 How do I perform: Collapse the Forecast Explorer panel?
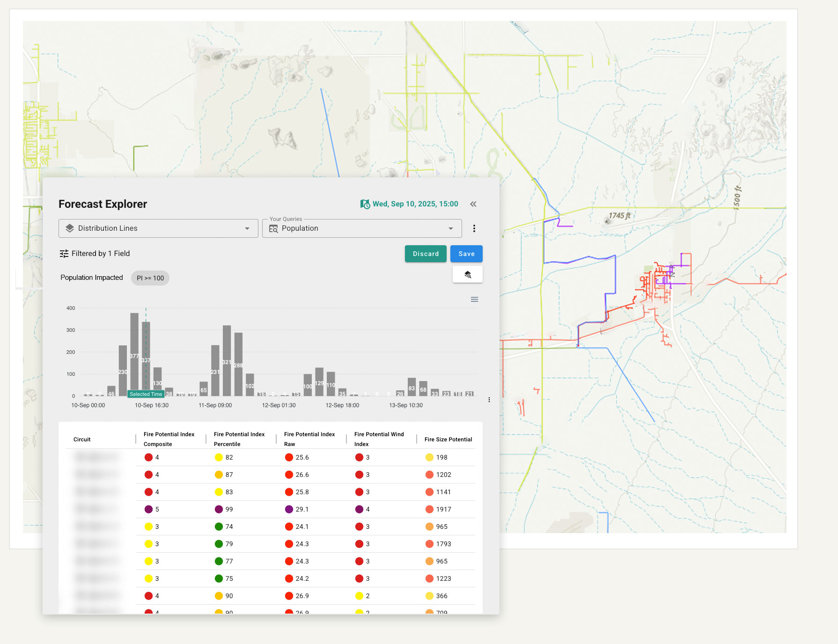click(473, 204)
